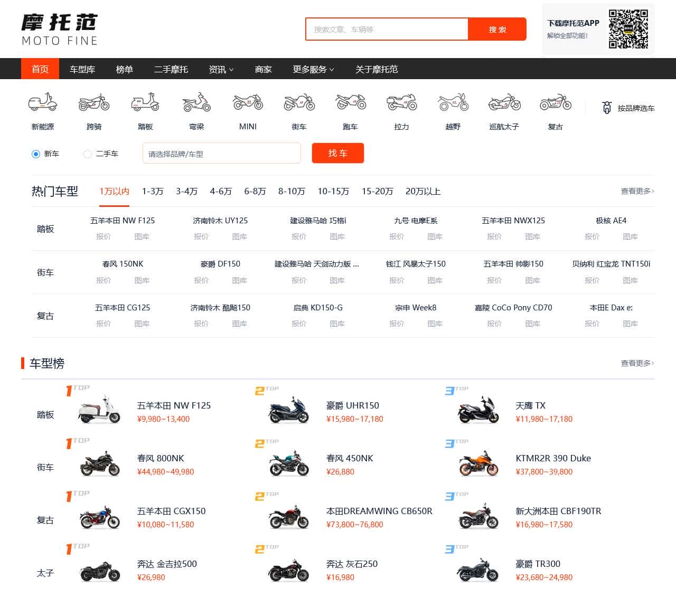Open the 请选择品牌/车型 selector box

pos(222,153)
